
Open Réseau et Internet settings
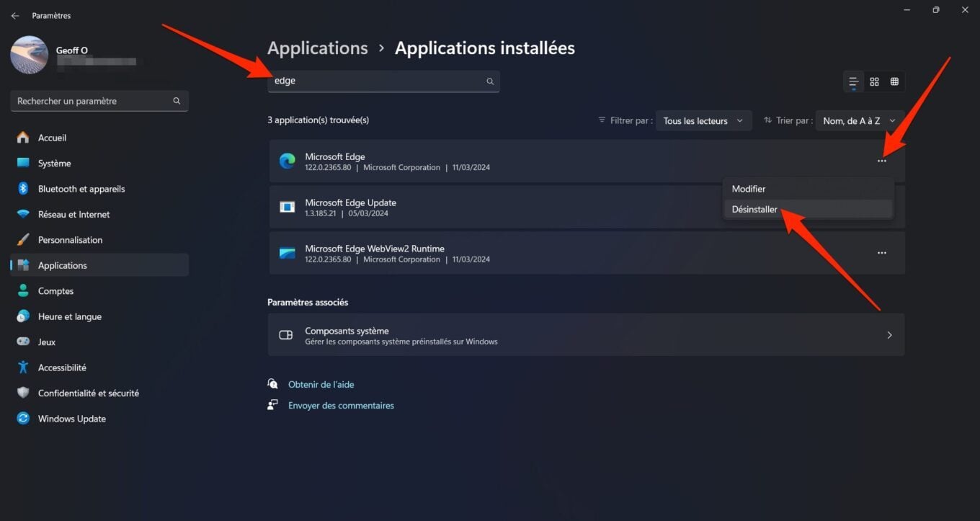[x=99, y=215]
